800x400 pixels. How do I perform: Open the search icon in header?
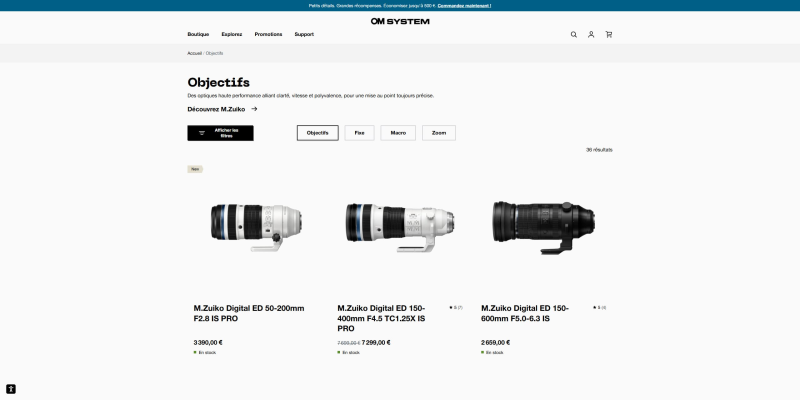click(573, 35)
